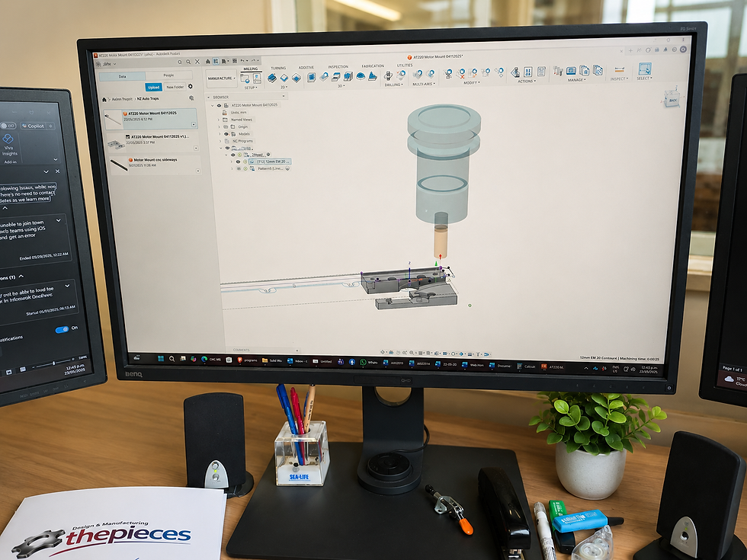Open the DRILLING dropdown
747x560 pixels.
393,85
